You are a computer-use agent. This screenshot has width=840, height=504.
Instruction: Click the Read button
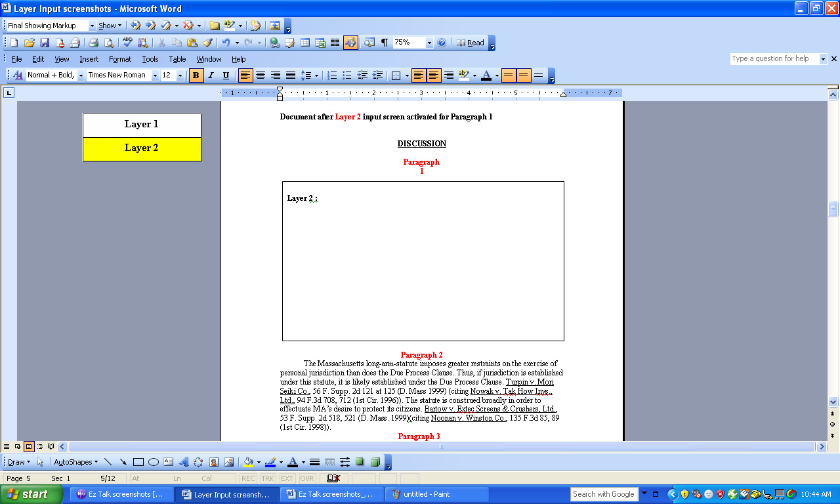pyautogui.click(x=471, y=43)
